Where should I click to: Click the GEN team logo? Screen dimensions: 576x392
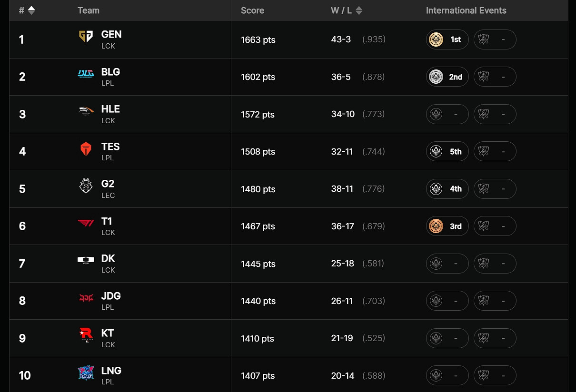(86, 37)
